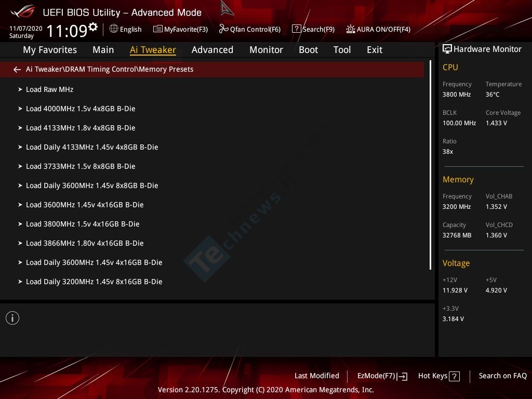Click the MyFavorite list icon
The height and width of the screenshot is (399, 532).
click(x=158, y=29)
